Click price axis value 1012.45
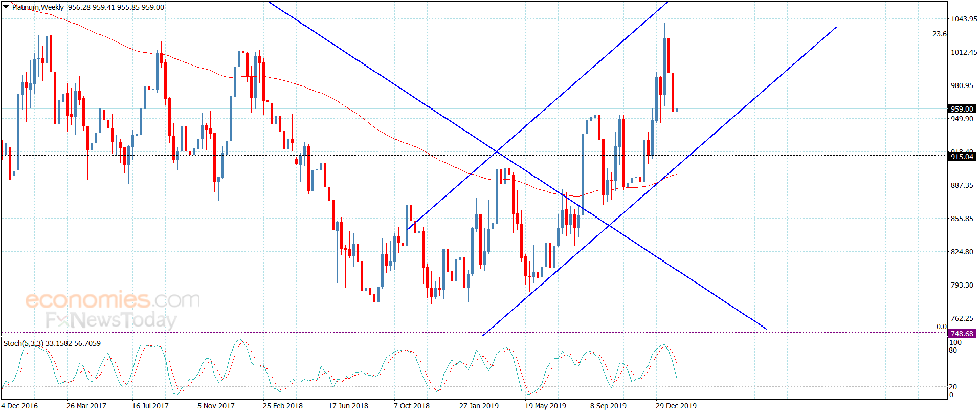Image resolution: width=980 pixels, height=413 pixels. click(964, 52)
